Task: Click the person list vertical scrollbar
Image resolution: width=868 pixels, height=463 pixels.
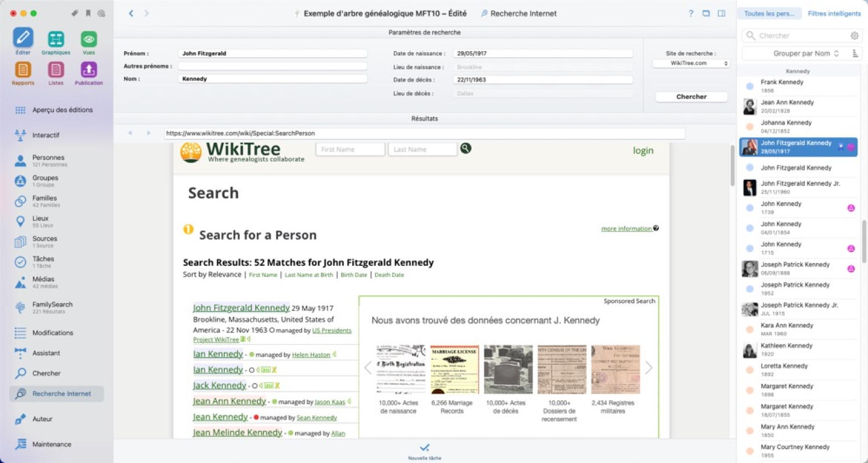Action: tap(864, 241)
